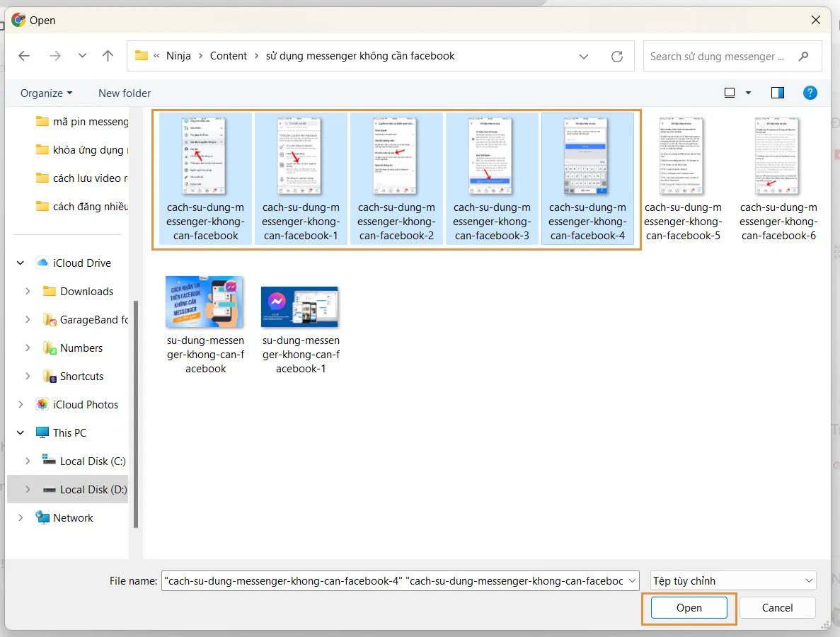Refresh the current folder view

pos(617,56)
